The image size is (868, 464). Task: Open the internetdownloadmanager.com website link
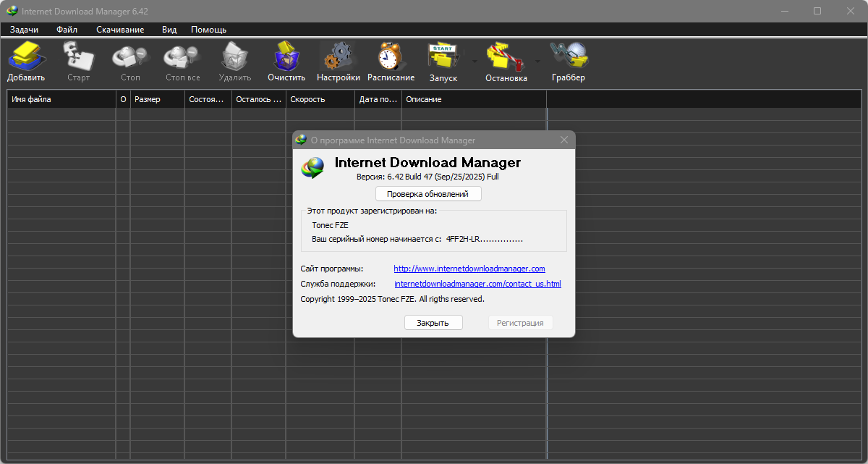(469, 269)
